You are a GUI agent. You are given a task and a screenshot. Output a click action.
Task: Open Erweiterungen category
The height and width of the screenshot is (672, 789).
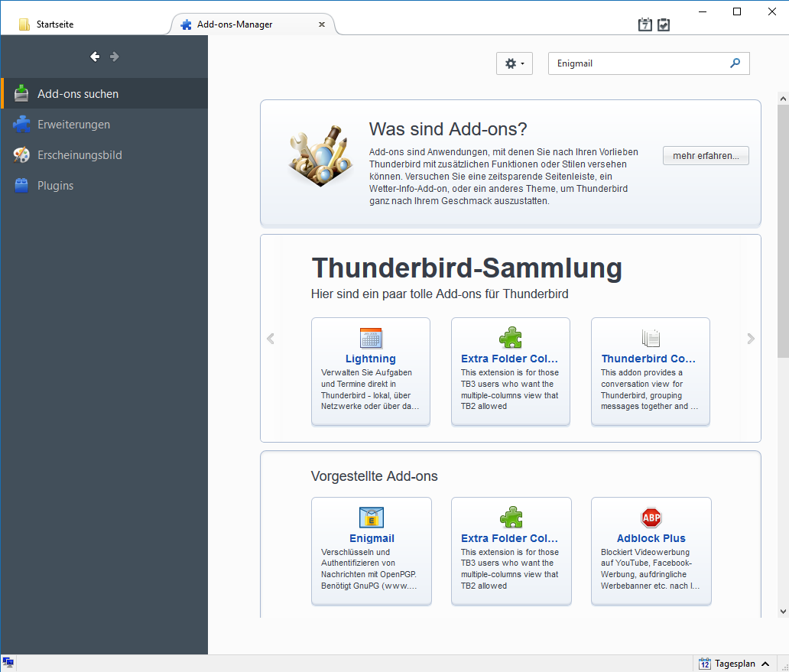(104, 125)
